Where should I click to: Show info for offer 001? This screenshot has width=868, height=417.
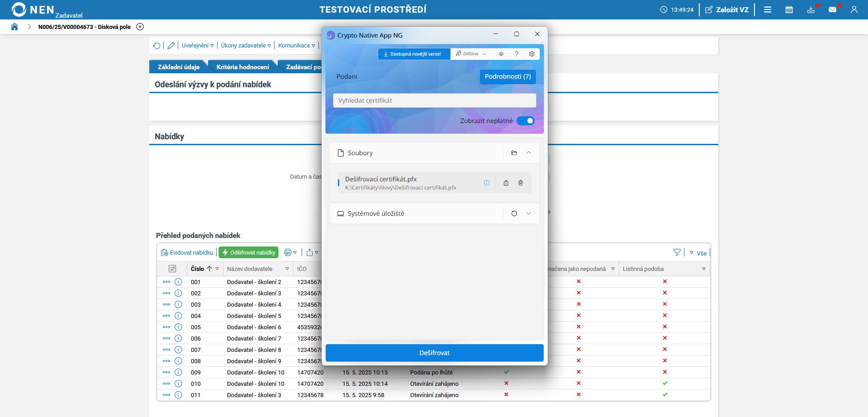178,282
